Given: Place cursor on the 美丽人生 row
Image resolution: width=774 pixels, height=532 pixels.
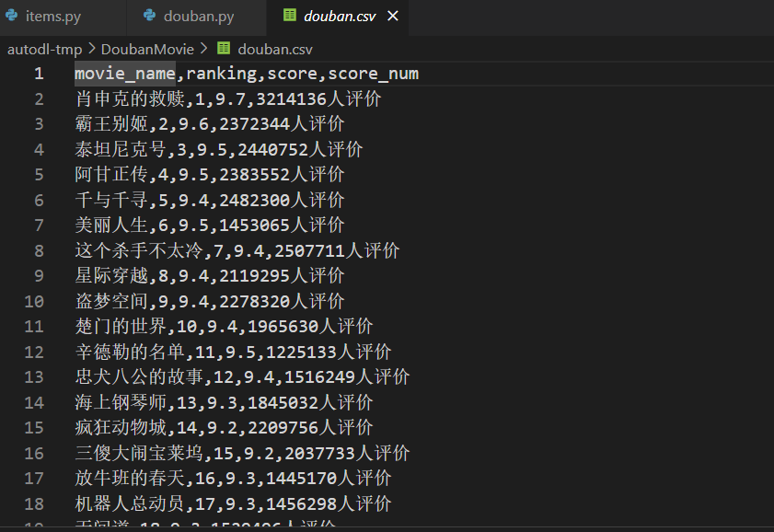Looking at the screenshot, I should pos(209,225).
